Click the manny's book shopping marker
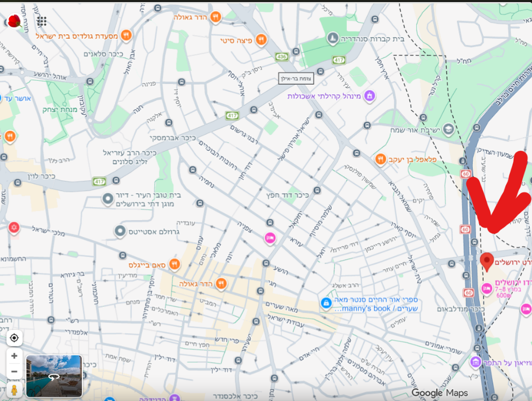The height and width of the screenshot is (401, 532). point(326,304)
